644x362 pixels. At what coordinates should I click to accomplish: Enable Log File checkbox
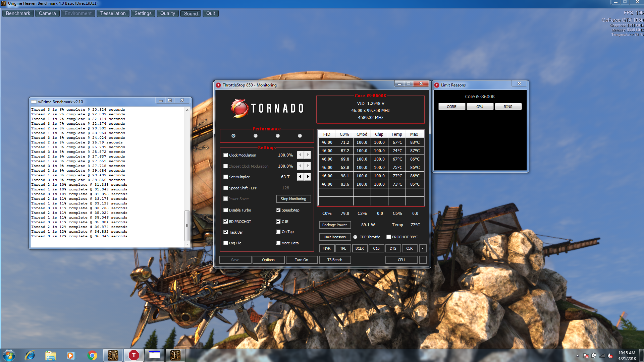(226, 243)
